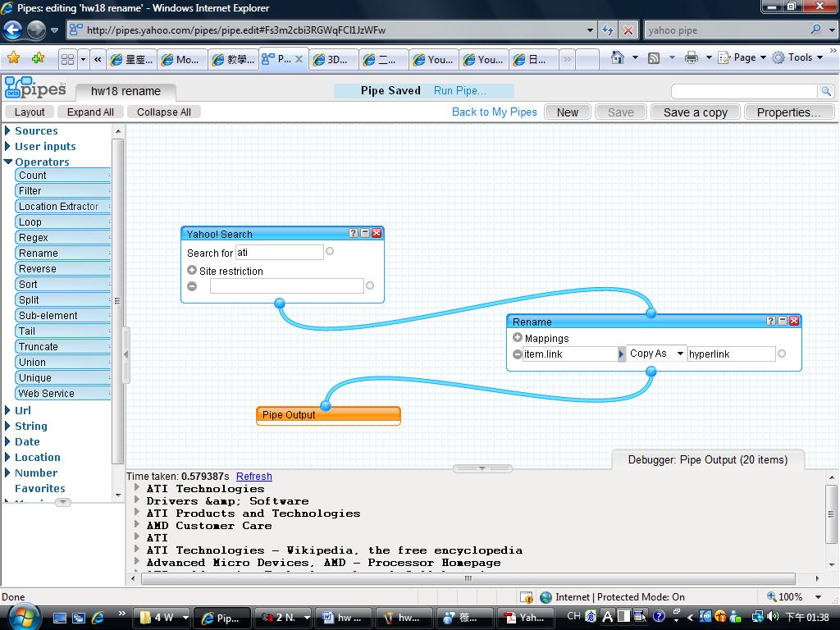Click 'Back to My Pipes' link
The image size is (840, 630).
pos(495,112)
